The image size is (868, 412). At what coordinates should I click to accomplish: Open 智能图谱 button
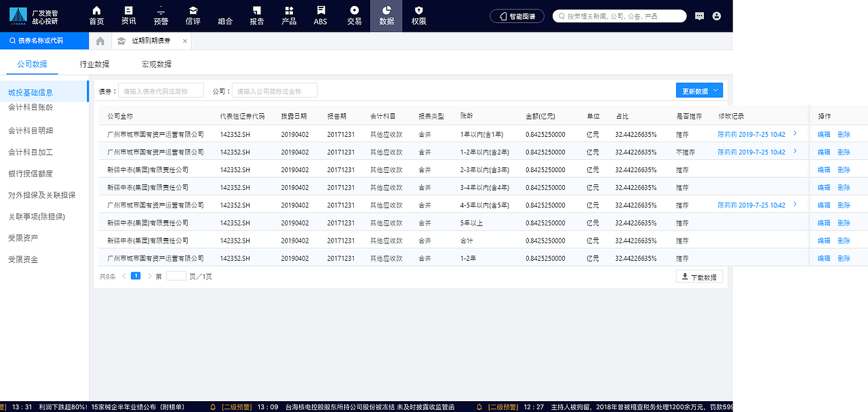[517, 16]
